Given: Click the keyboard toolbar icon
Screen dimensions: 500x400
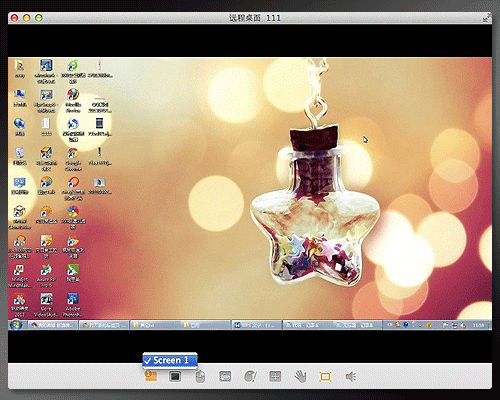Looking at the screenshot, I should point(225,377).
